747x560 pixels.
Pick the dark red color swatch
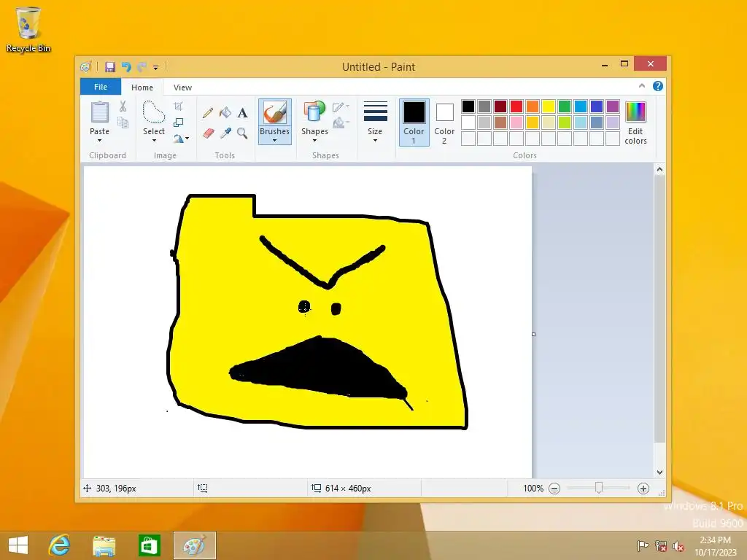500,106
